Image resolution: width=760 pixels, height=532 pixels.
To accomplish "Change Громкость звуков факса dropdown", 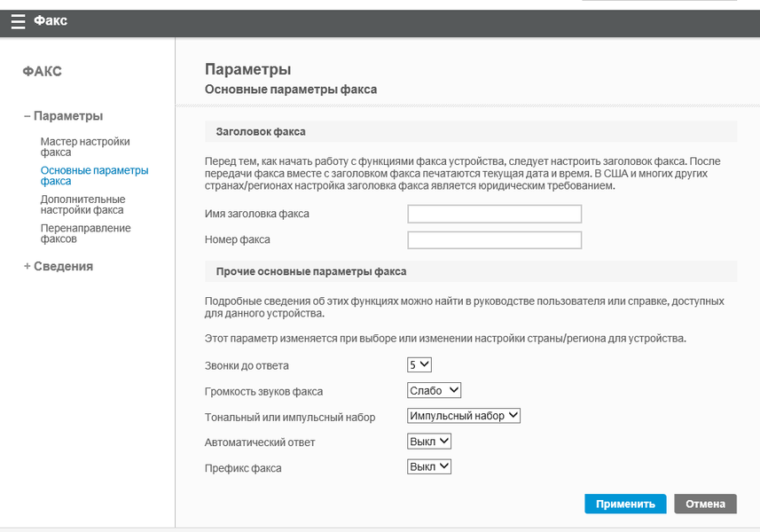I will point(435,390).
